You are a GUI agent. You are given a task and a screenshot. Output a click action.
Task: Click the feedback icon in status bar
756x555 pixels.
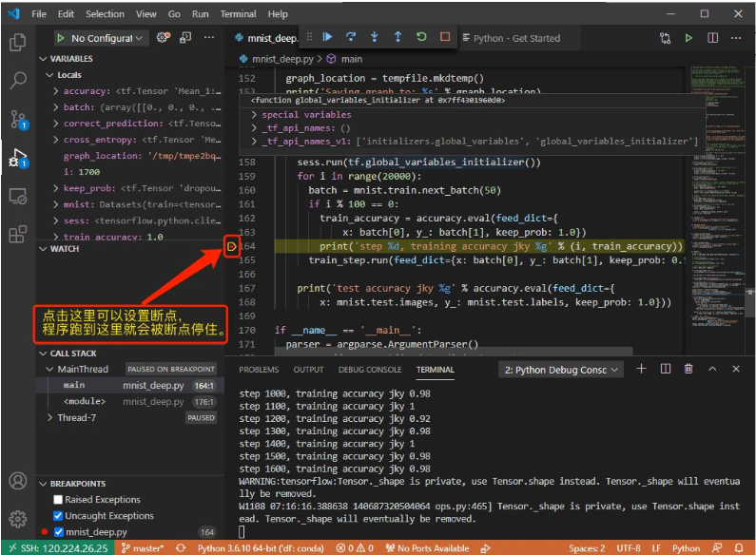[x=717, y=547]
